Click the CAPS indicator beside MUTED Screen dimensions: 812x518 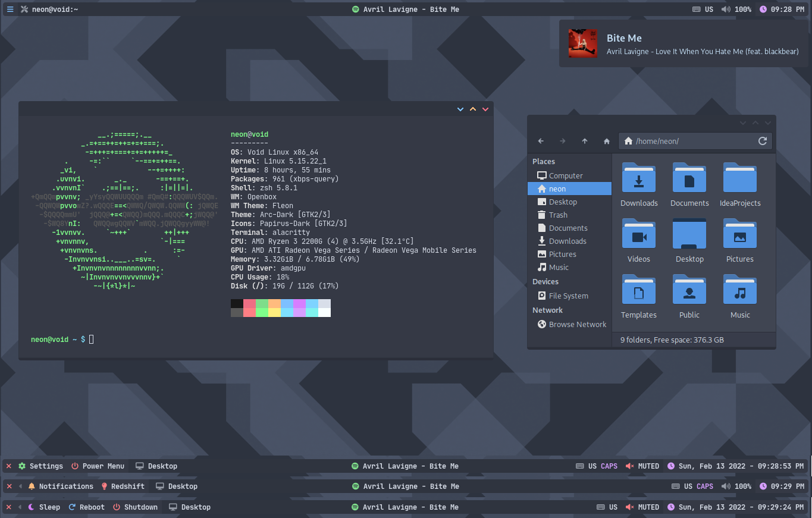click(609, 466)
